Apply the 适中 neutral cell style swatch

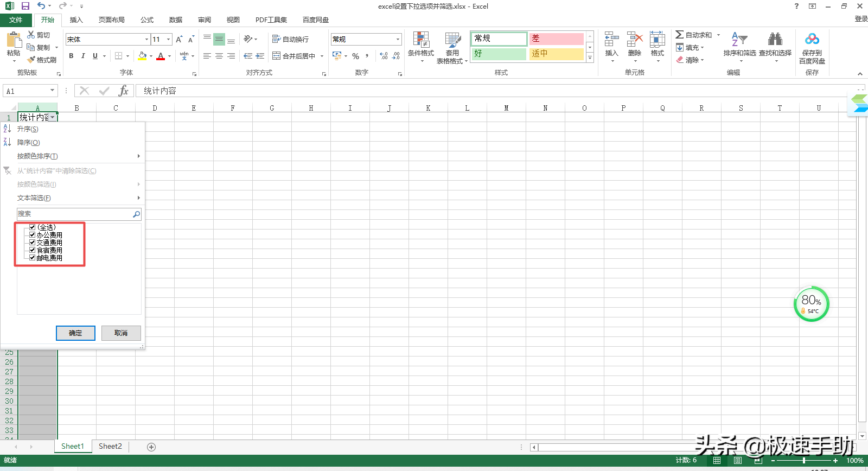[556, 54]
